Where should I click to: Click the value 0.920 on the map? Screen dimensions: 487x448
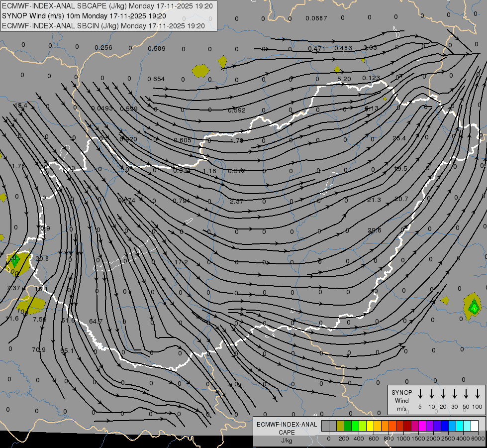[128, 139]
